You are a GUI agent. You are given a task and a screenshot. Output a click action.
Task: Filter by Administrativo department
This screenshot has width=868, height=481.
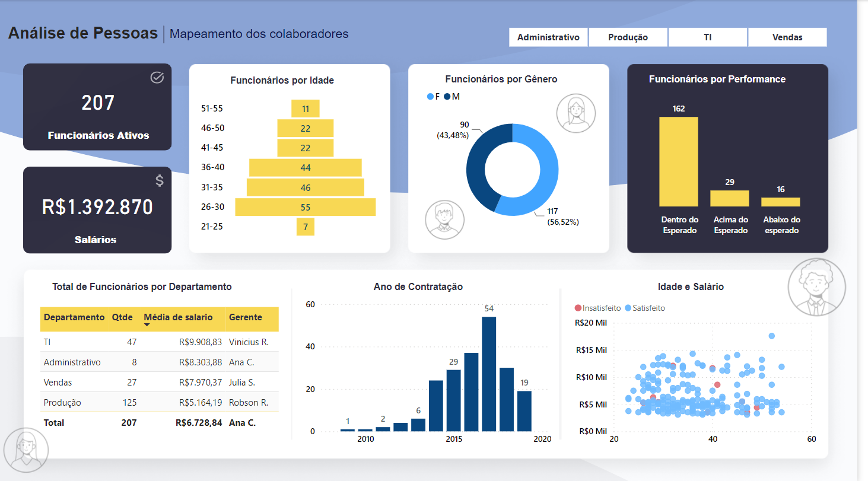548,37
